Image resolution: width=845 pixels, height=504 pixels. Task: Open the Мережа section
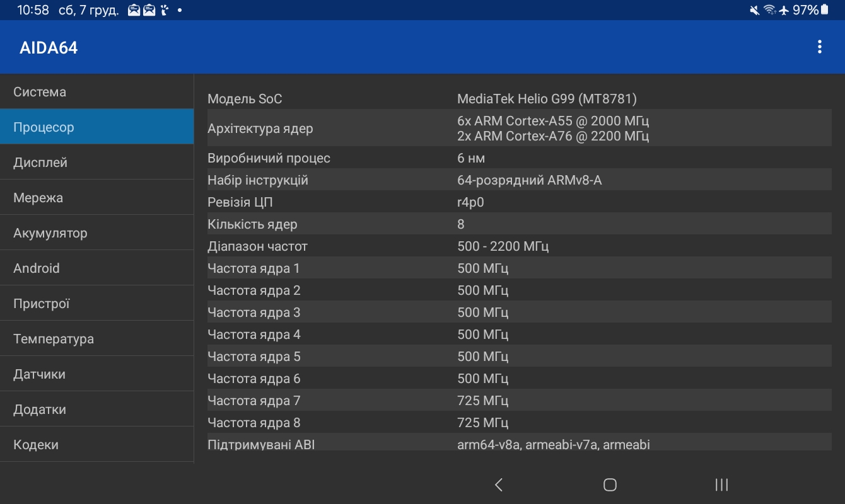click(97, 197)
